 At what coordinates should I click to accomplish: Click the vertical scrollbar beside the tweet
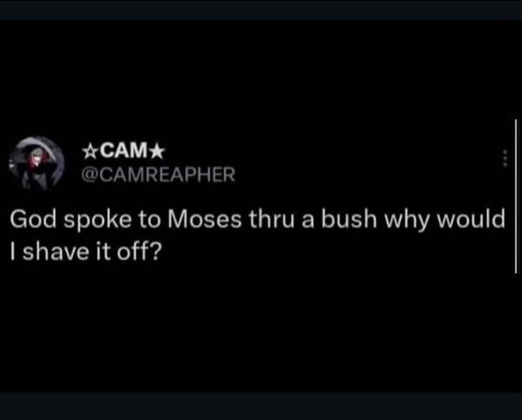(x=516, y=195)
